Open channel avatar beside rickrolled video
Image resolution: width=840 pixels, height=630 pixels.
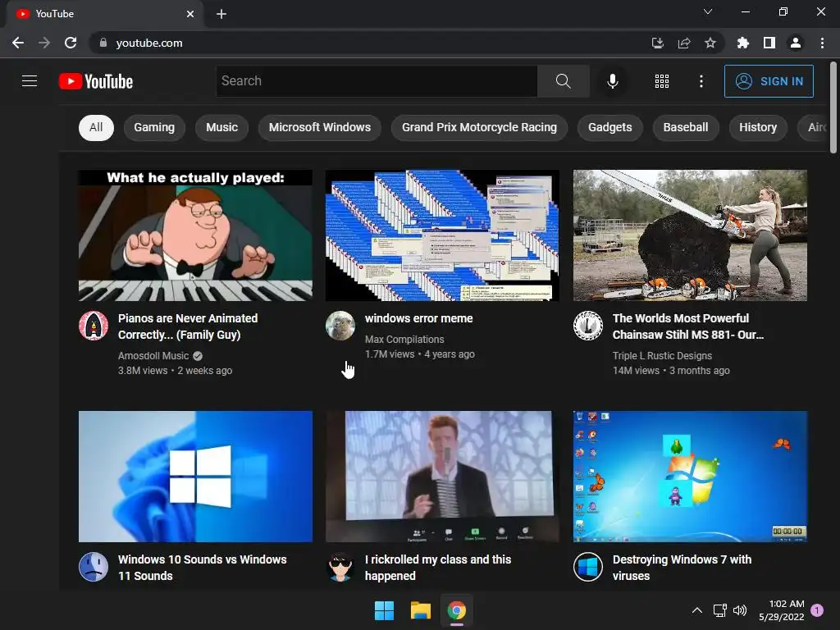pyautogui.click(x=340, y=567)
